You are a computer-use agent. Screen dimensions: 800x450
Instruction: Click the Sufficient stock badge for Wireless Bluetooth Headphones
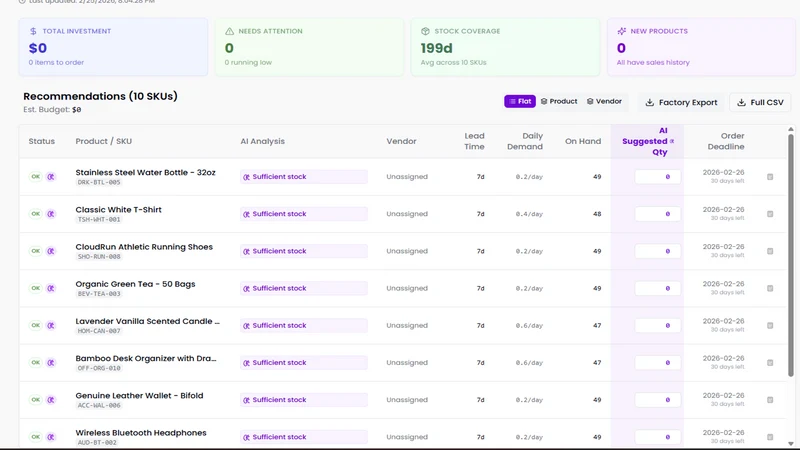[x=304, y=437]
